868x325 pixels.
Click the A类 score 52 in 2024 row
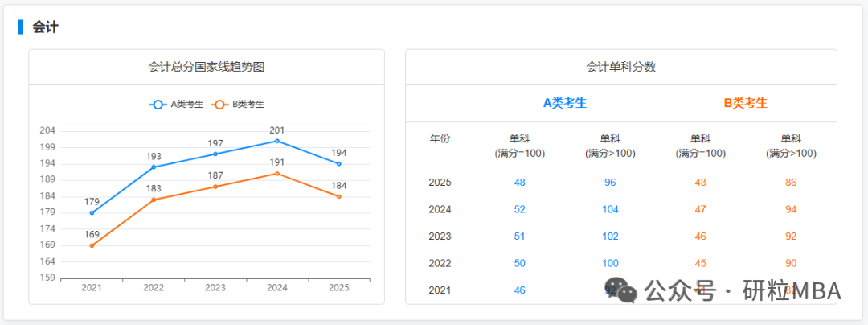point(519,209)
